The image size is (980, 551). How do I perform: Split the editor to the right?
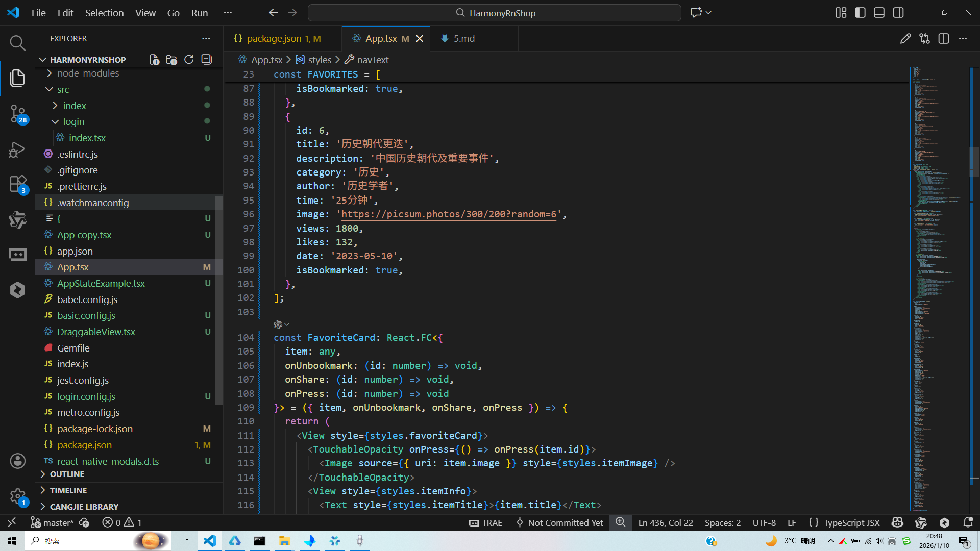click(943, 39)
